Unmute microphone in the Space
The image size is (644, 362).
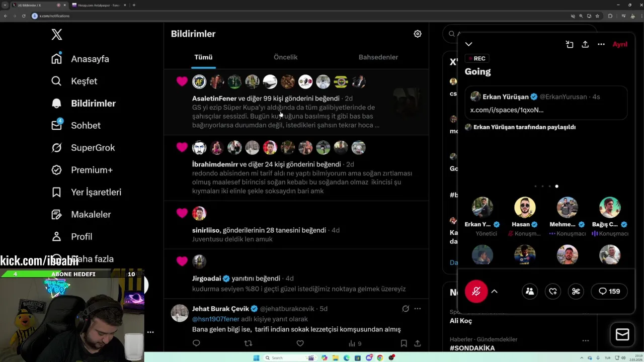[476, 291]
